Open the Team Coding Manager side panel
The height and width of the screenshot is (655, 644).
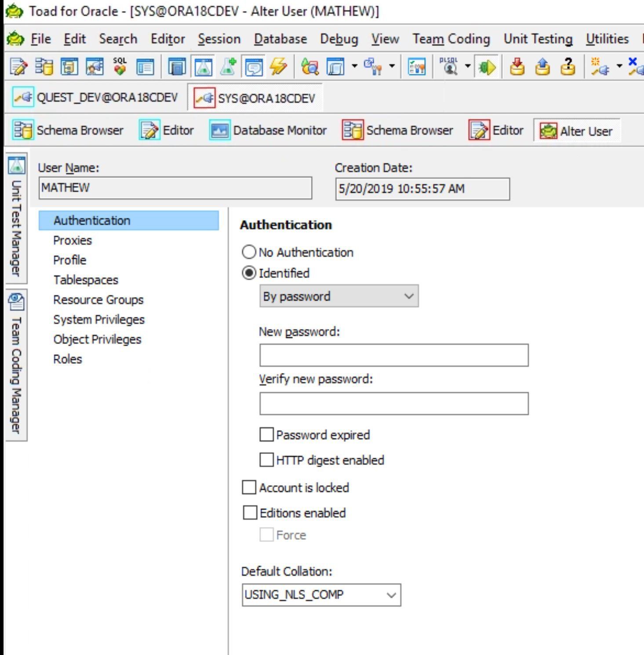click(16, 365)
